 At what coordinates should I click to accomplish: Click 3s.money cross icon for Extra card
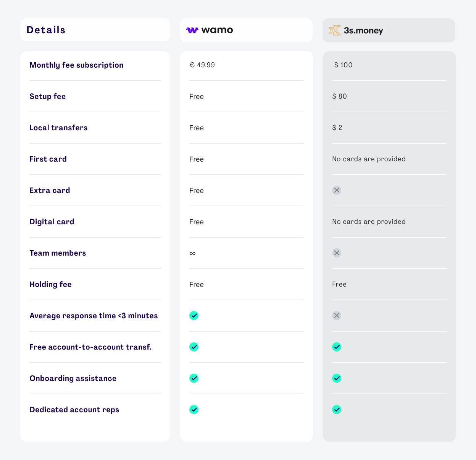tap(337, 190)
